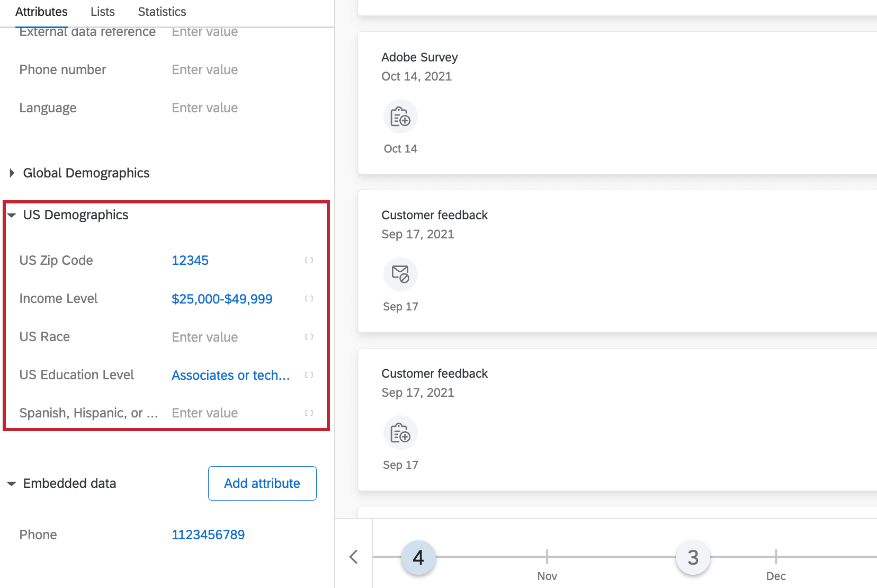The image size is (877, 588).
Task: Open the US Zip Code value 12345
Action: coord(190,260)
